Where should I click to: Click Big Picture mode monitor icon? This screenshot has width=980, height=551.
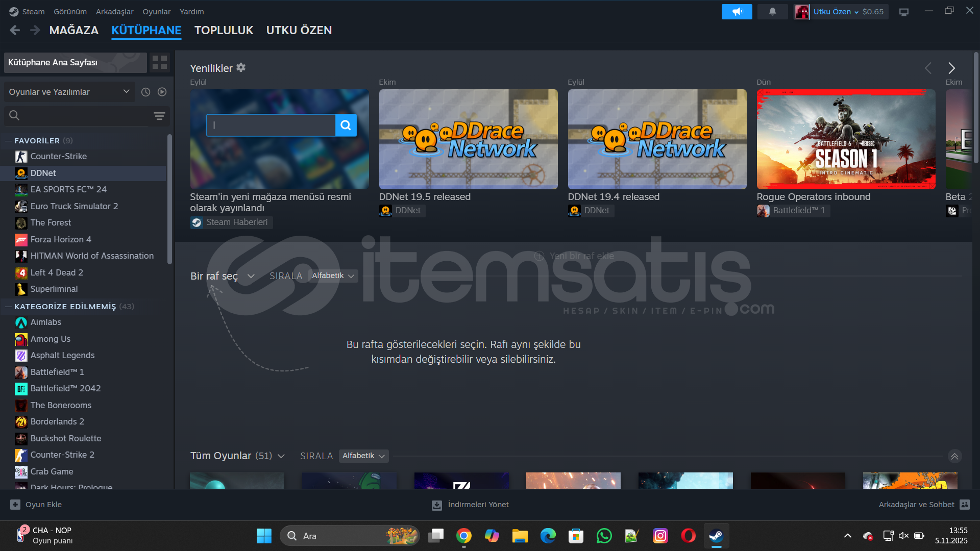pyautogui.click(x=904, y=12)
